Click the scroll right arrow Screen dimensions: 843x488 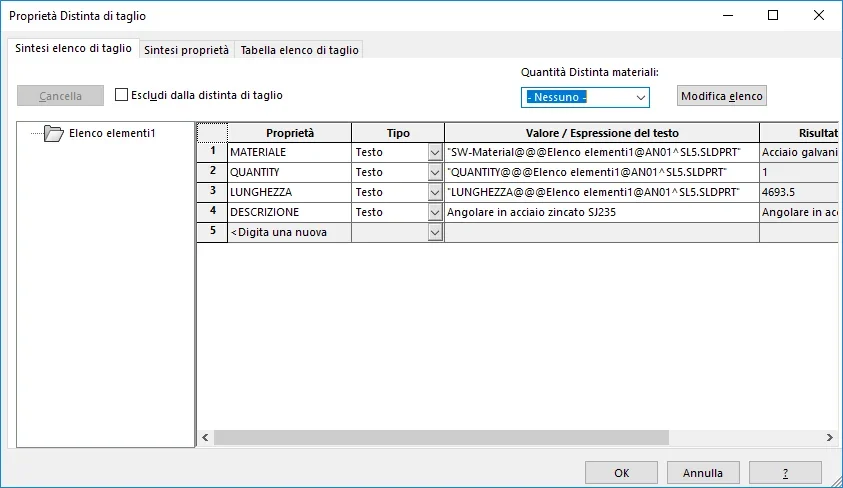click(x=830, y=437)
